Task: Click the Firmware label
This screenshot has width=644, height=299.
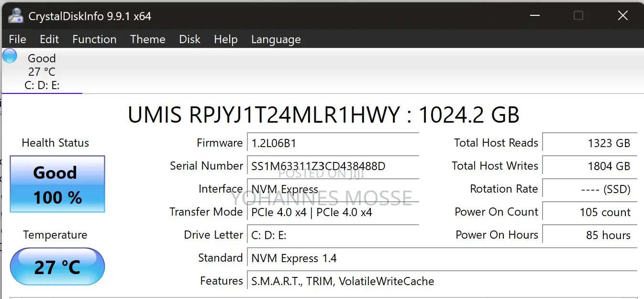Action: pyautogui.click(x=220, y=143)
